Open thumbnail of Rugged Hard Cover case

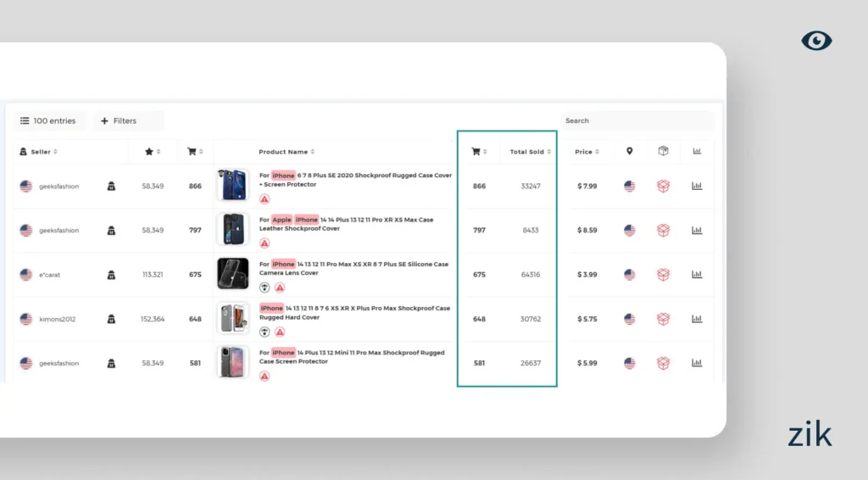(x=233, y=318)
